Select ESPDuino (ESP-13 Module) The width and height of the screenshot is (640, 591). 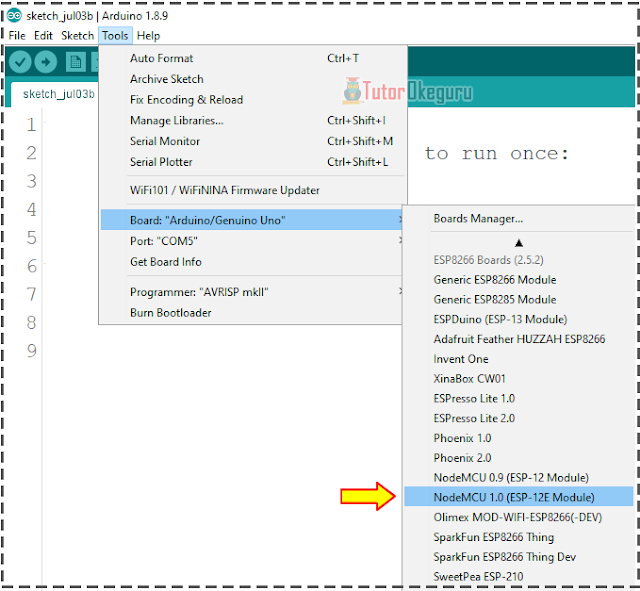(x=518, y=319)
